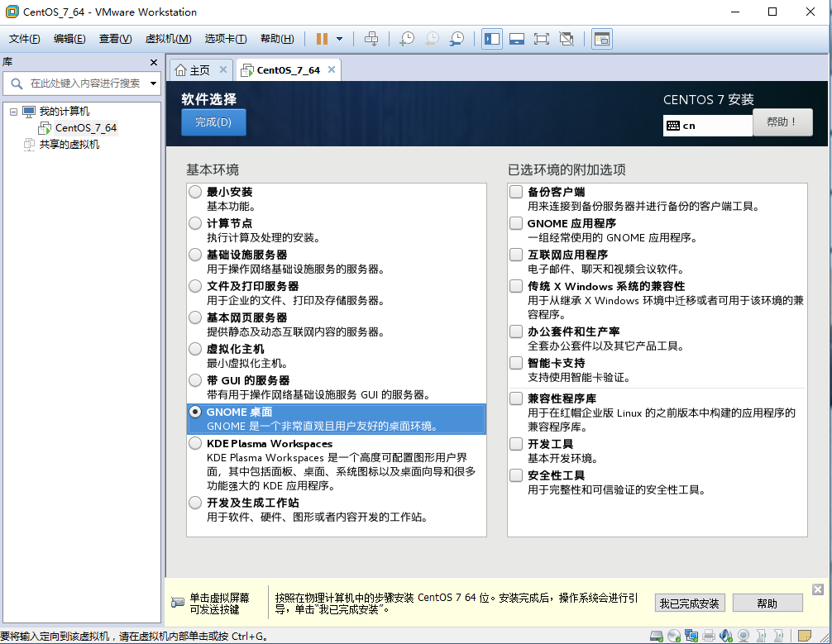Select the GNOME 桌面 radio button
The height and width of the screenshot is (644, 832).
point(195,412)
